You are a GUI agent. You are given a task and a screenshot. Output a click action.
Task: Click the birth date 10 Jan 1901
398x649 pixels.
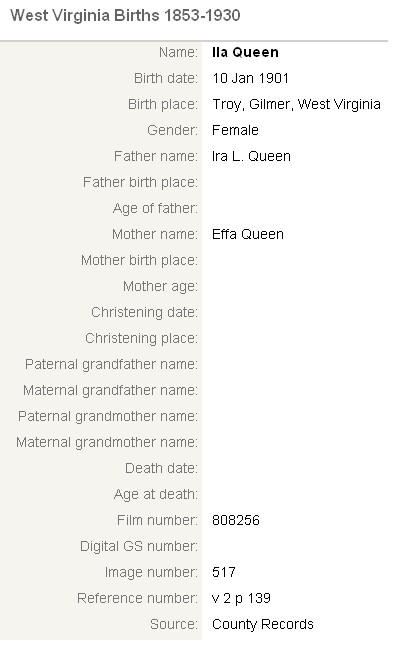pyautogui.click(x=250, y=78)
